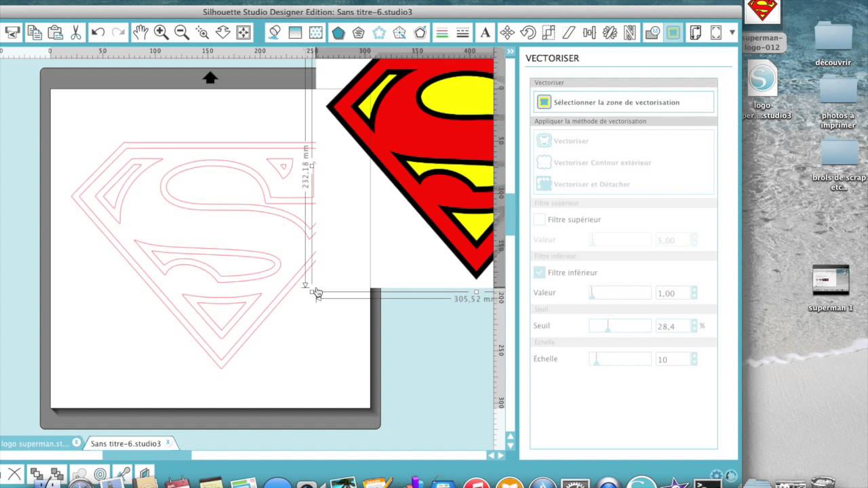Click the Zoom Out magnifier
Viewport: 868px width, 488px height.
181,32
